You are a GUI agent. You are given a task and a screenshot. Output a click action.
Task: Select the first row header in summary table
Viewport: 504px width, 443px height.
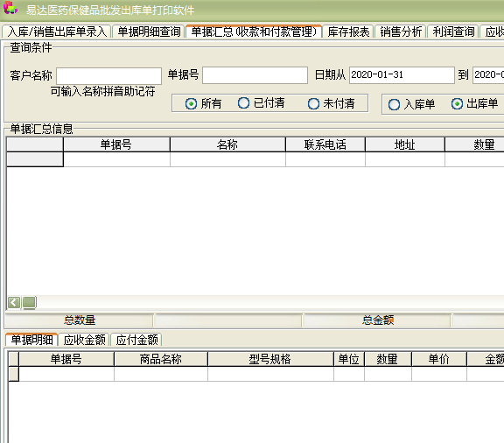pos(35,159)
